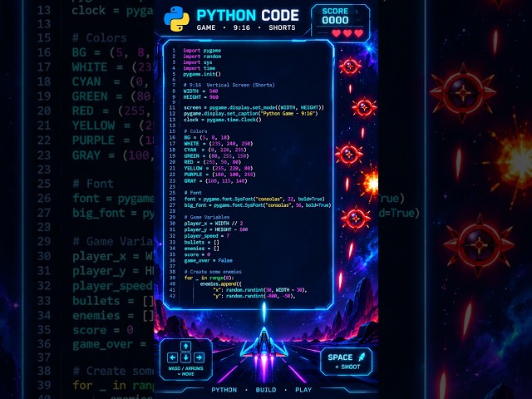Click 'game_over = False' in the center panel
The image size is (532, 399).
coord(209,260)
